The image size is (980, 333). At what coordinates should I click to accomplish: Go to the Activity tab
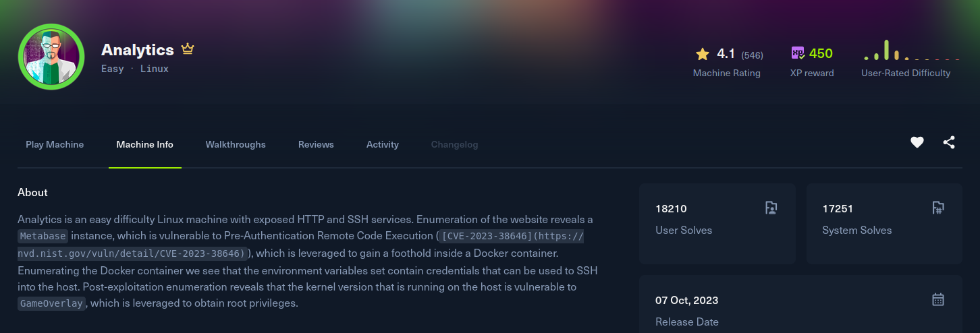(x=383, y=144)
